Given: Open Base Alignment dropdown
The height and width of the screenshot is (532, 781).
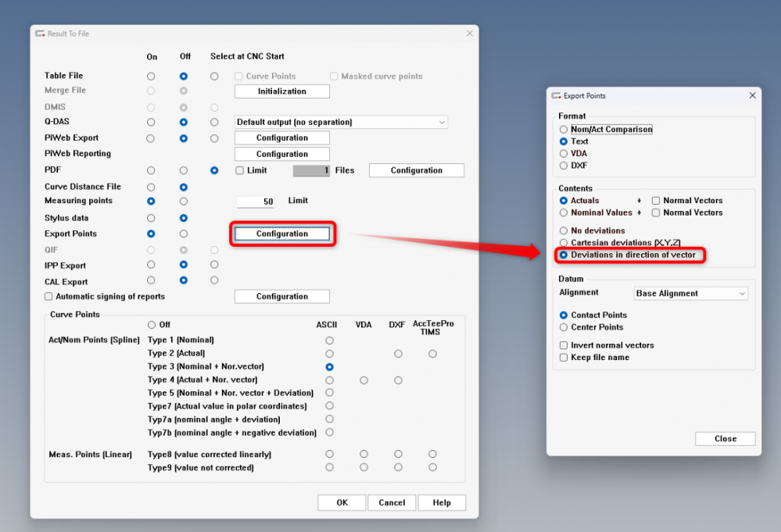Looking at the screenshot, I should [691, 293].
